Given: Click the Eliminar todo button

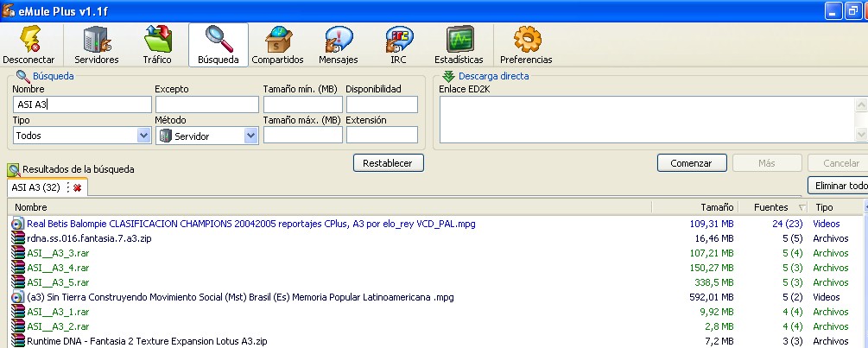Looking at the screenshot, I should point(838,186).
